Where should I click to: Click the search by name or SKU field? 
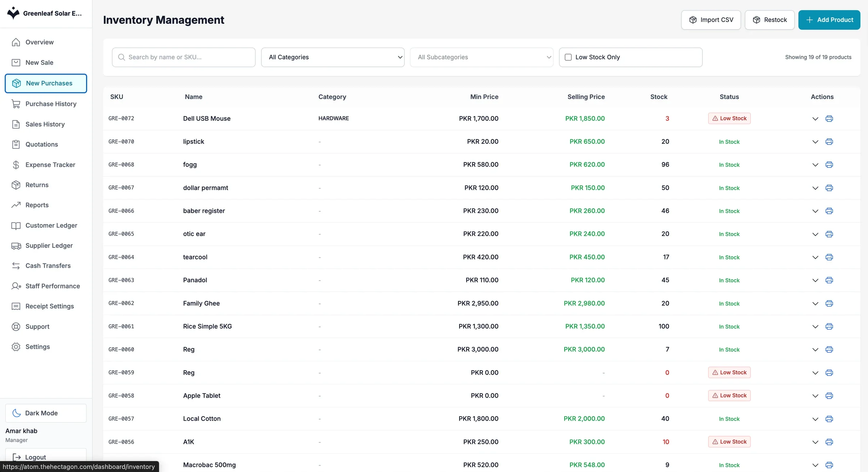(184, 57)
